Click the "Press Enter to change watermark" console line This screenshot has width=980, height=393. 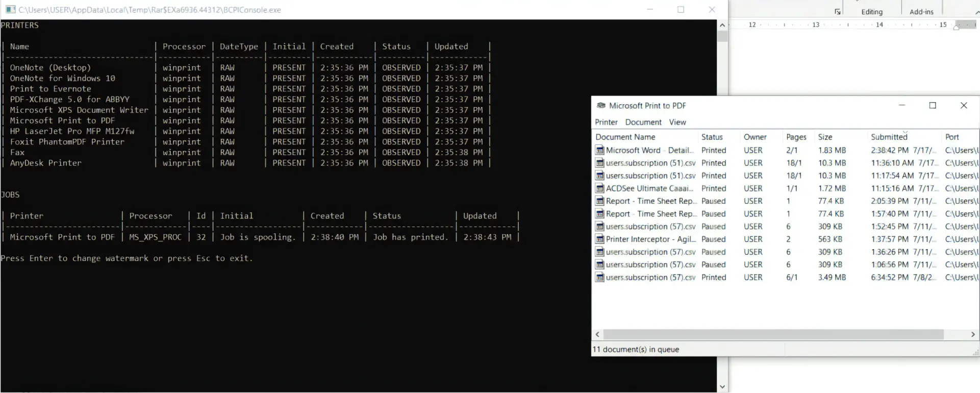tap(126, 259)
